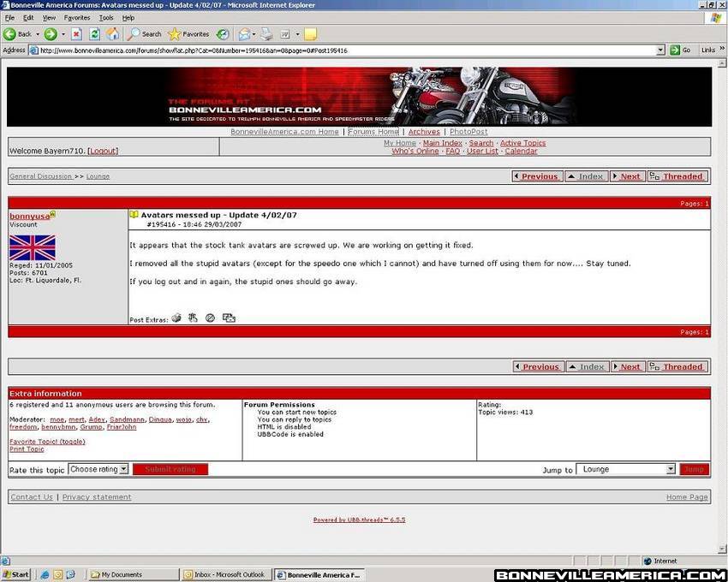Image resolution: width=728 pixels, height=582 pixels.
Task: Click the red Jump button
Action: [694, 469]
